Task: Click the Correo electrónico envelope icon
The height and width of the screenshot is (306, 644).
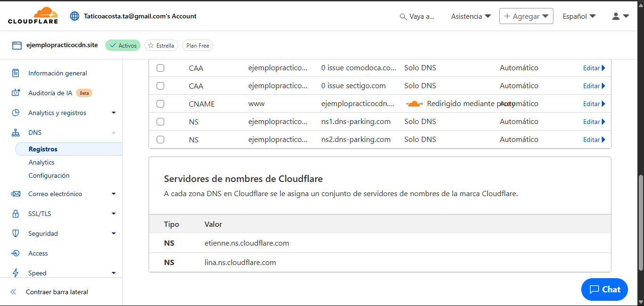Action: click(16, 194)
